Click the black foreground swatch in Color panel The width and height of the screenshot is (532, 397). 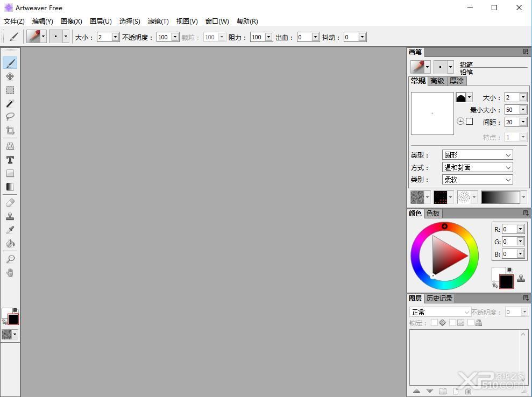[x=506, y=282]
